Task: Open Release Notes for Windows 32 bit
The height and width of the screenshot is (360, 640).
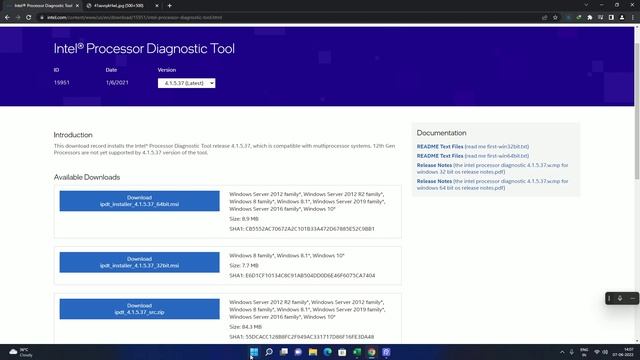Action: click(492, 169)
